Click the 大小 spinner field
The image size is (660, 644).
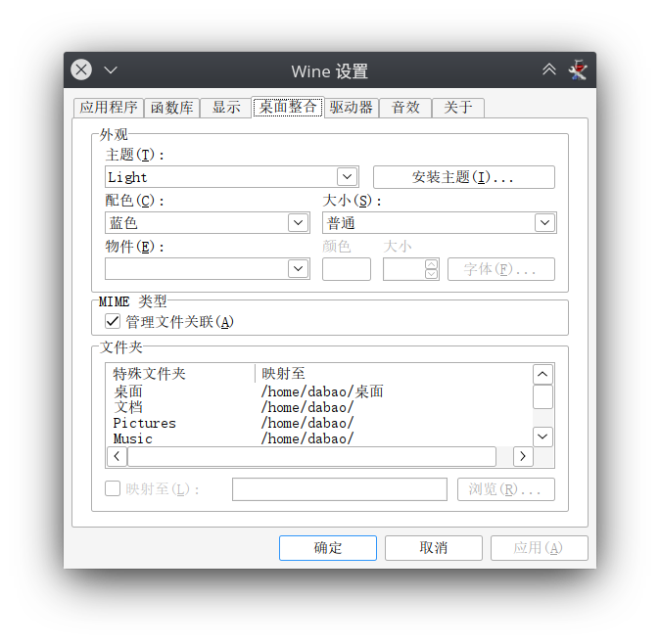point(403,269)
